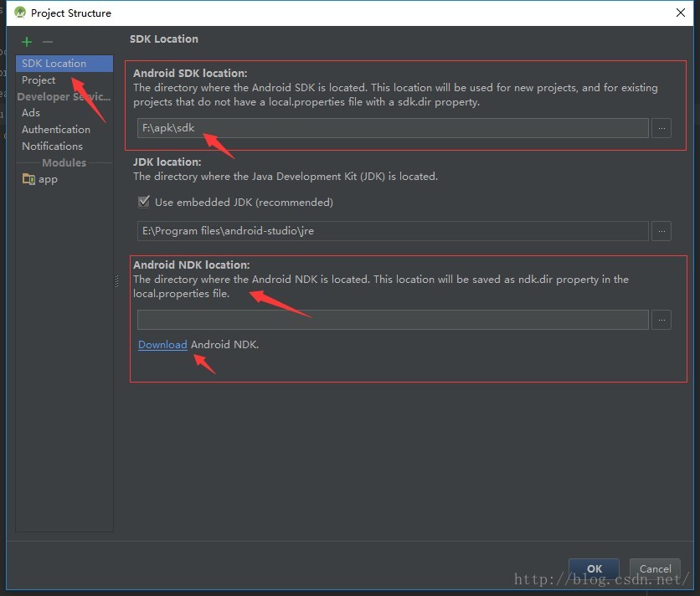Browse for the Android NDK location
Screen dimensions: 700x596
pos(661,320)
